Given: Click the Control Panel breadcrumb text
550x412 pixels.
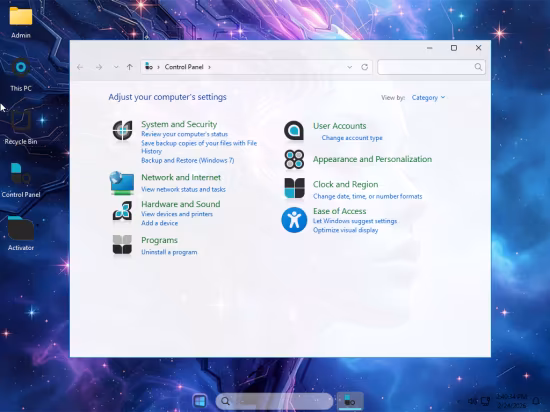Looking at the screenshot, I should (x=184, y=67).
